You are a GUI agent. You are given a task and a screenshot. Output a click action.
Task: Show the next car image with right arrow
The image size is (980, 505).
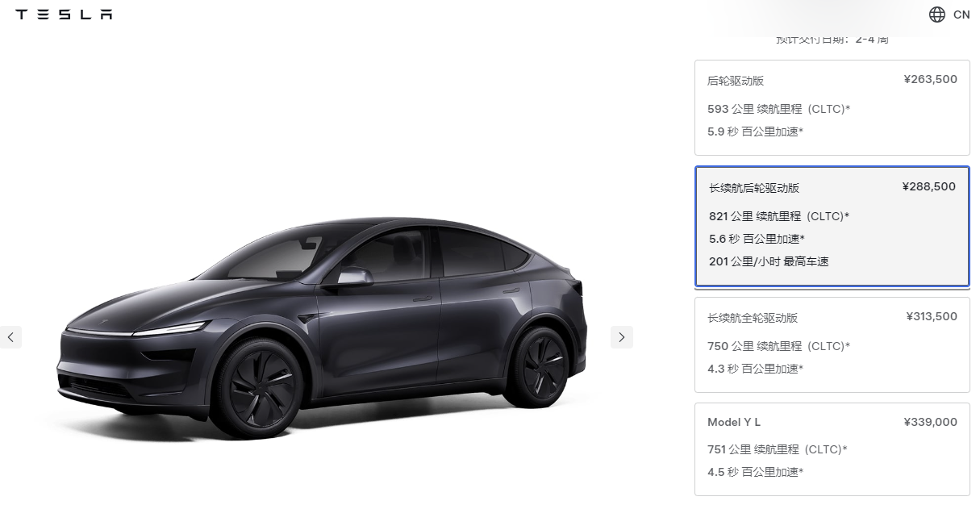(622, 337)
